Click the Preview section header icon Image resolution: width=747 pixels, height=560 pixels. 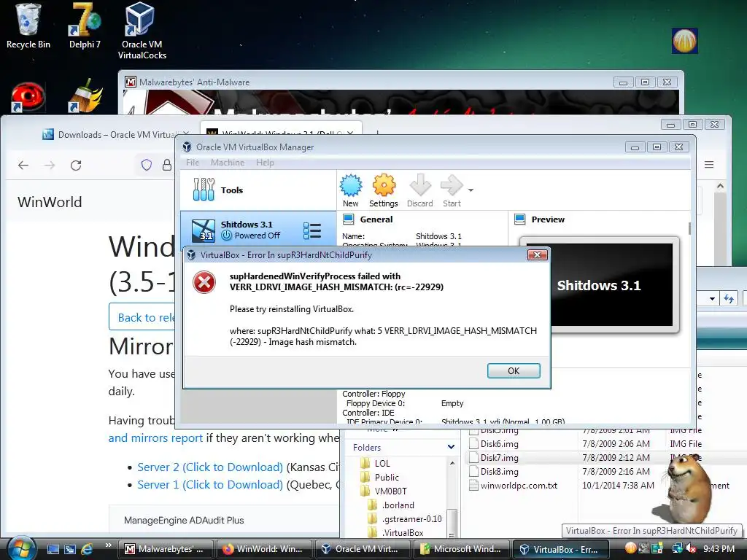(x=519, y=219)
